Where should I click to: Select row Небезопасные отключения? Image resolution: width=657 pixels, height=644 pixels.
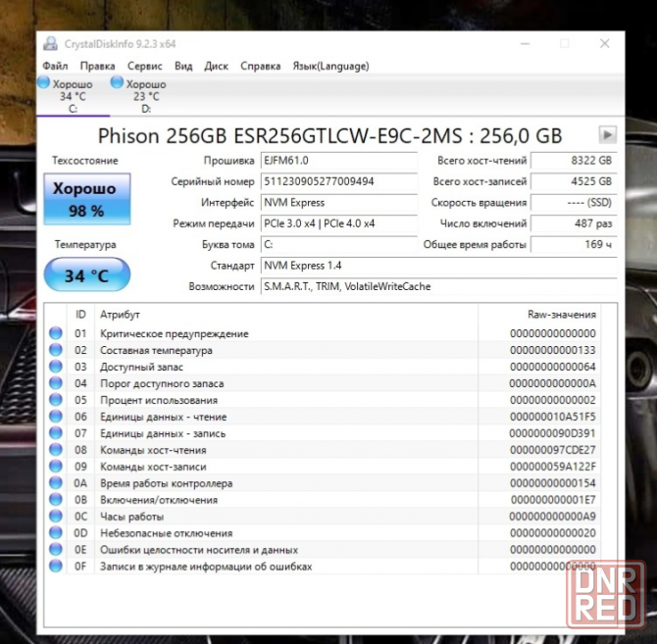click(x=323, y=533)
